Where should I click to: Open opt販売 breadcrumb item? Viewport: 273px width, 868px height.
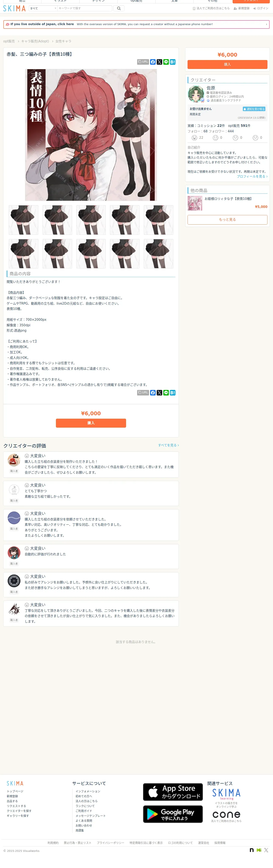tap(9, 41)
